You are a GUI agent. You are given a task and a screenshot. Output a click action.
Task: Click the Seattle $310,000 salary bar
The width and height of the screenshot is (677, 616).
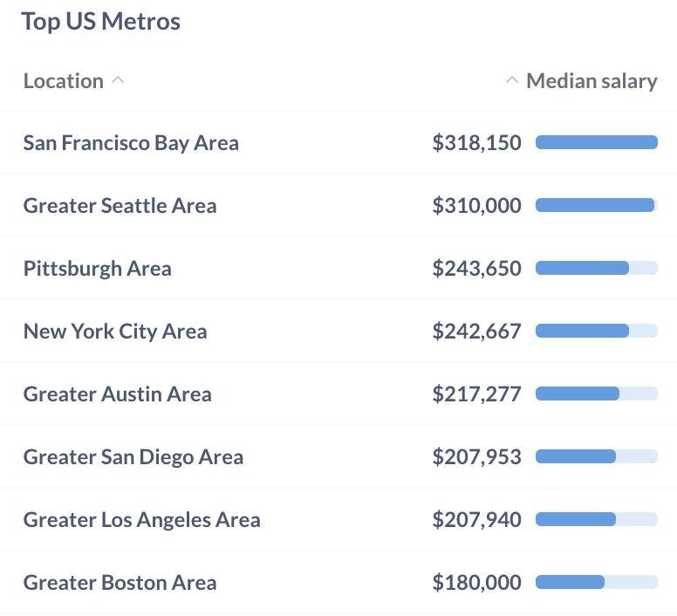coord(596,205)
